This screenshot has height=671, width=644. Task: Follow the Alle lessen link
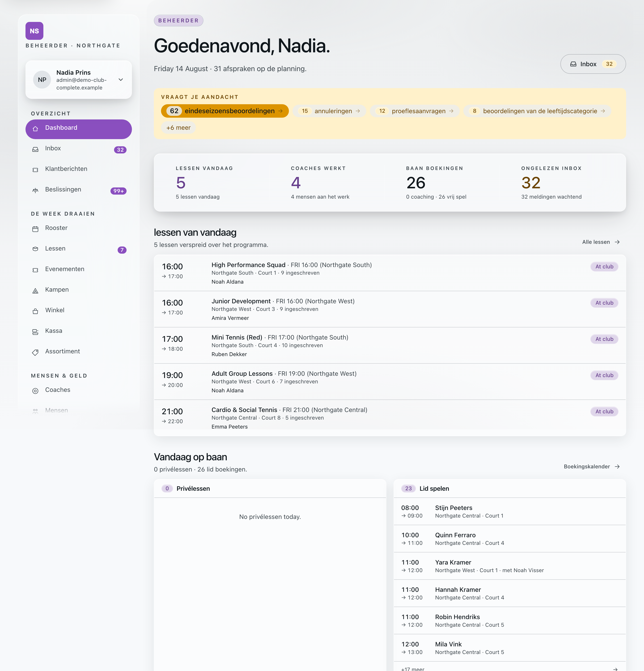601,242
